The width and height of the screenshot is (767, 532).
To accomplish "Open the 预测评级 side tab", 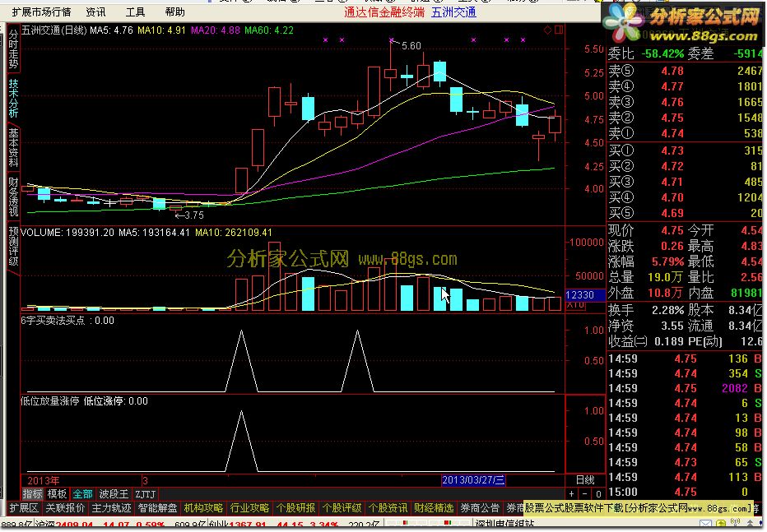I will (x=13, y=246).
